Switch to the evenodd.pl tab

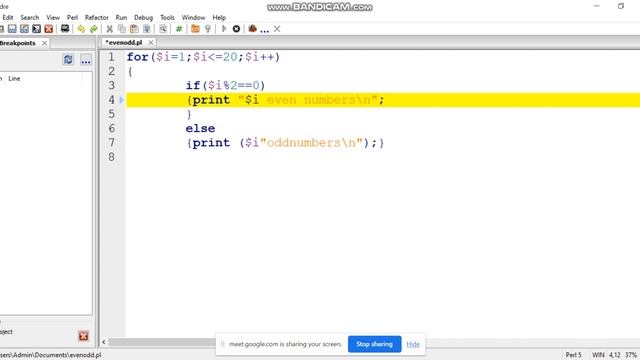click(124, 42)
